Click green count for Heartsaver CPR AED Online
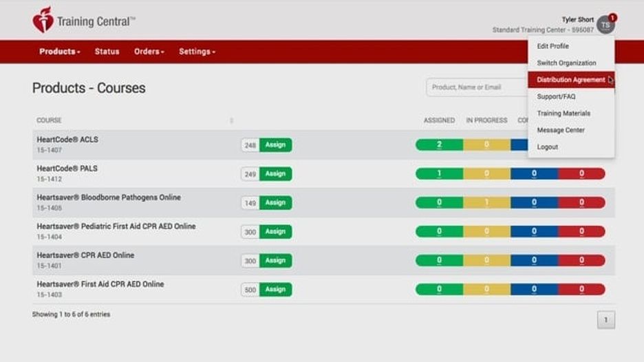Viewport: 644px width, 362px height. [440, 261]
